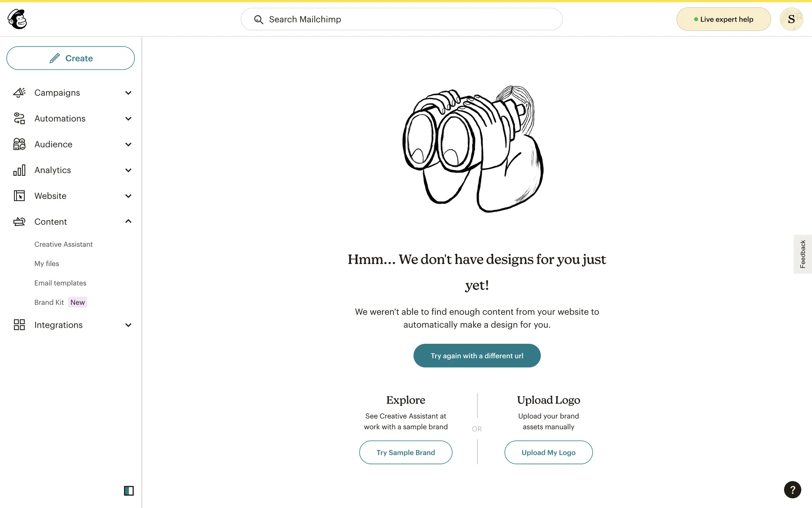The image size is (812, 508).
Task: Toggle the sidebar collapse control
Action: (x=129, y=491)
